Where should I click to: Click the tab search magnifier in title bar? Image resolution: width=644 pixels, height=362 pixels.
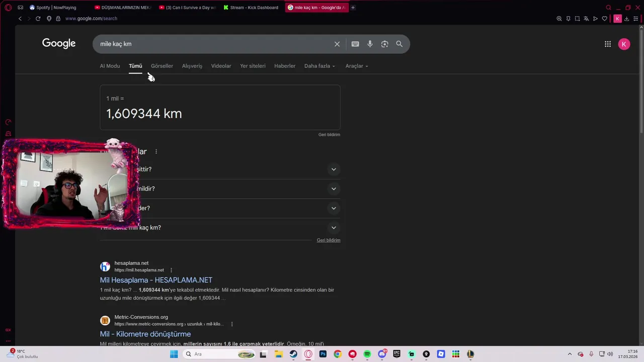point(609,8)
